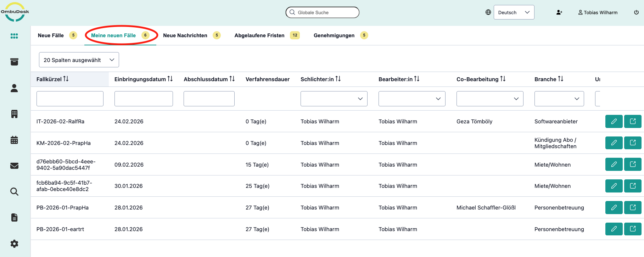
Task: Open the archive box icon in sidebar
Action: 14,62
